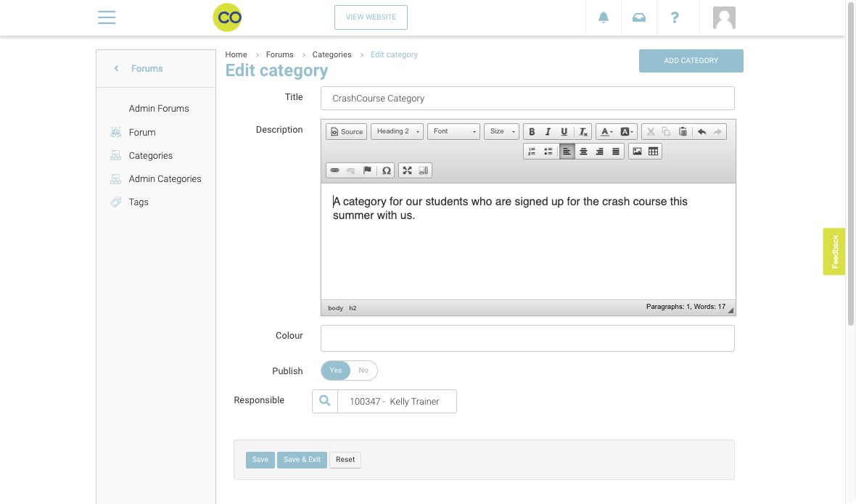Expand the Size dropdown

coord(501,132)
